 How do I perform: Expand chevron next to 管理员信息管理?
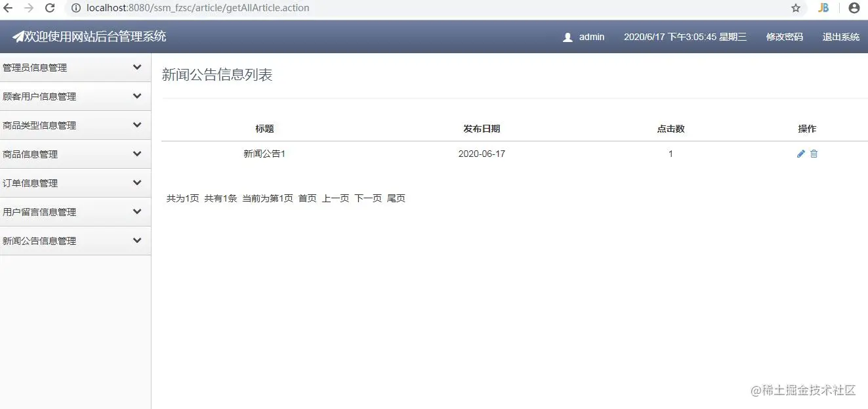[137, 67]
